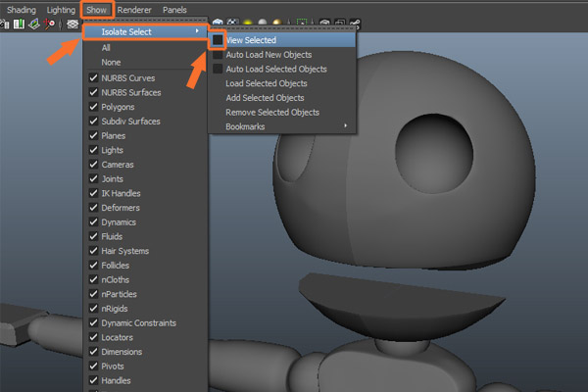Toggle Auto Load New Objects checkbox
The image size is (588, 392).
tap(218, 55)
